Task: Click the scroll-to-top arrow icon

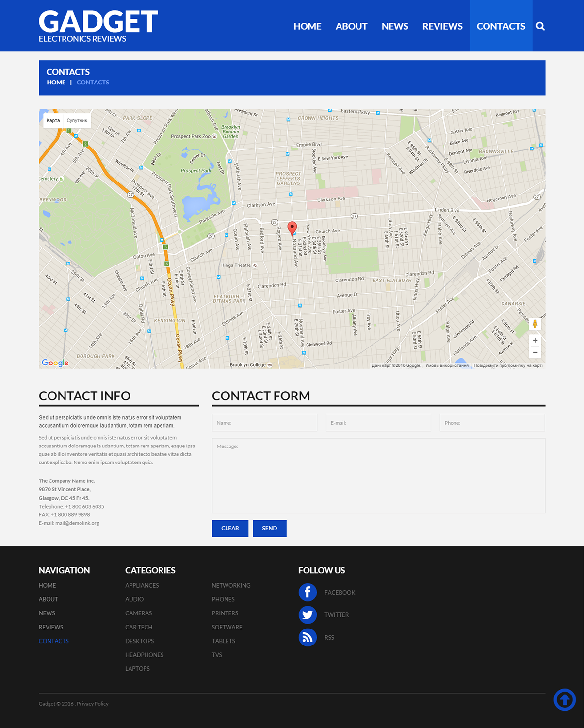Action: [565, 699]
